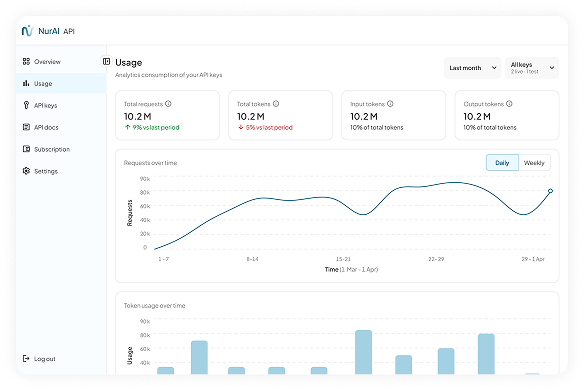Screen dimensions: 584x391
Task: Switch chart to Weekly view
Action: point(534,163)
